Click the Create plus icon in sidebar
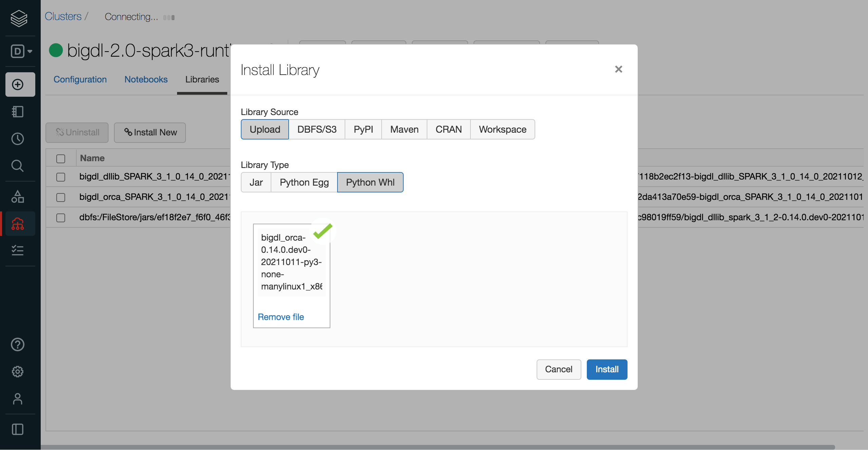Screen dimensions: 868x450 tap(18, 85)
